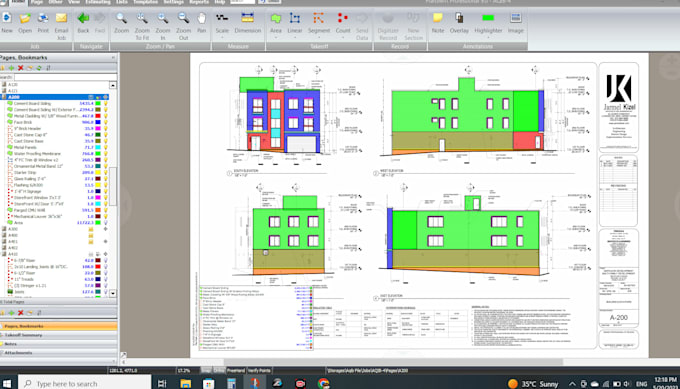The image size is (680, 389).
Task: Open the Highlighter dropdown arrow
Action: click(488, 38)
